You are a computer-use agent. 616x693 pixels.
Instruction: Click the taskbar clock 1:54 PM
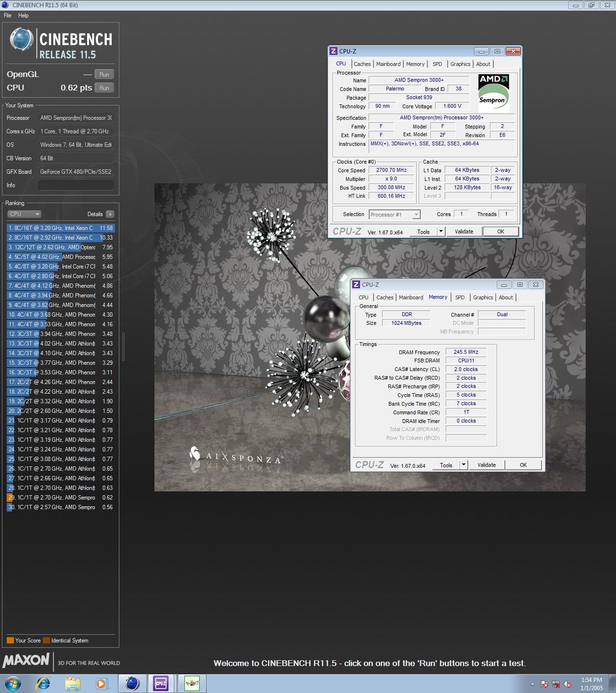point(591,680)
